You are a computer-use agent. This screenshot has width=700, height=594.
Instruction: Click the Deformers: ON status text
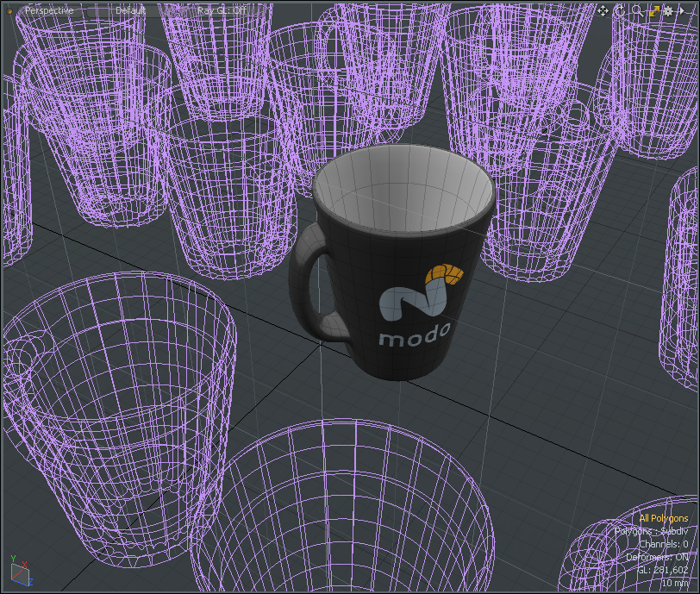(657, 557)
